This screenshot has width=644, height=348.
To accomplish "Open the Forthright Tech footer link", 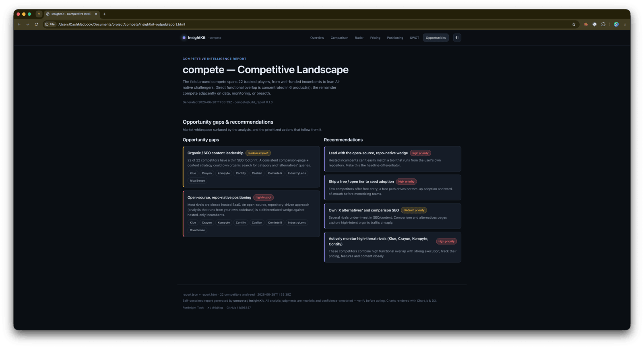I will (x=193, y=308).
